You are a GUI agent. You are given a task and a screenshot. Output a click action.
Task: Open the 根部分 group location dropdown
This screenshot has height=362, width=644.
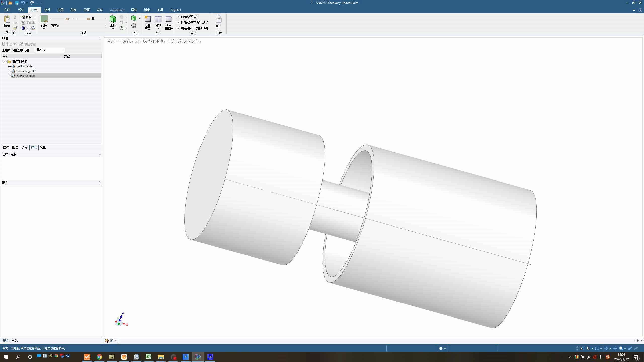click(63, 50)
